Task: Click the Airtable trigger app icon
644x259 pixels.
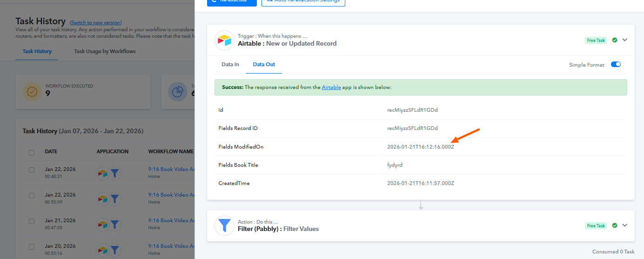Action: click(x=224, y=40)
